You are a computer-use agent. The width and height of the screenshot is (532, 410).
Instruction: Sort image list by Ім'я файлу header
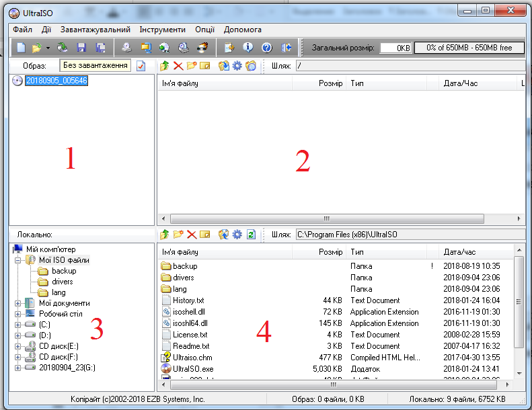click(x=225, y=83)
